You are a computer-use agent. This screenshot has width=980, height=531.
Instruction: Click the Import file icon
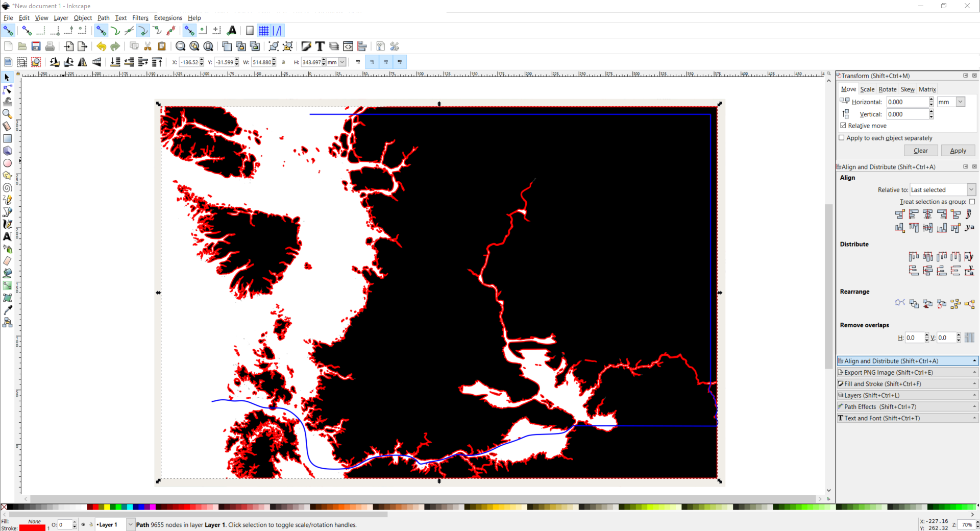(x=68, y=46)
